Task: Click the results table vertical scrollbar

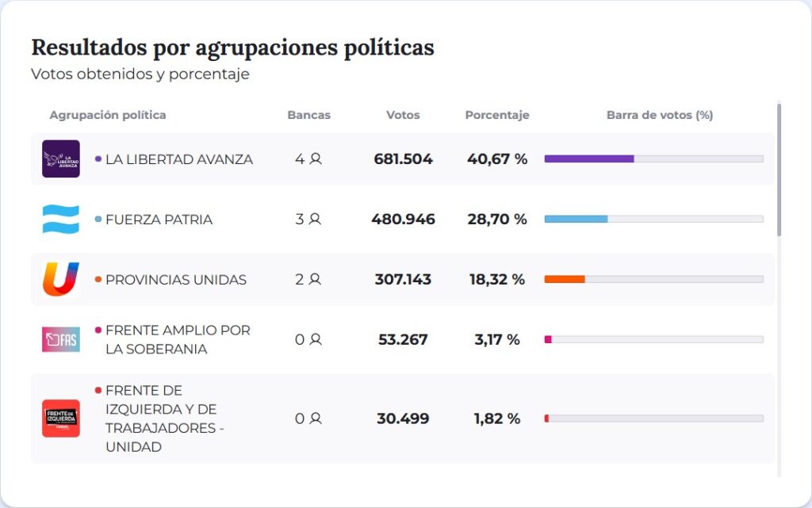Action: coord(779,170)
